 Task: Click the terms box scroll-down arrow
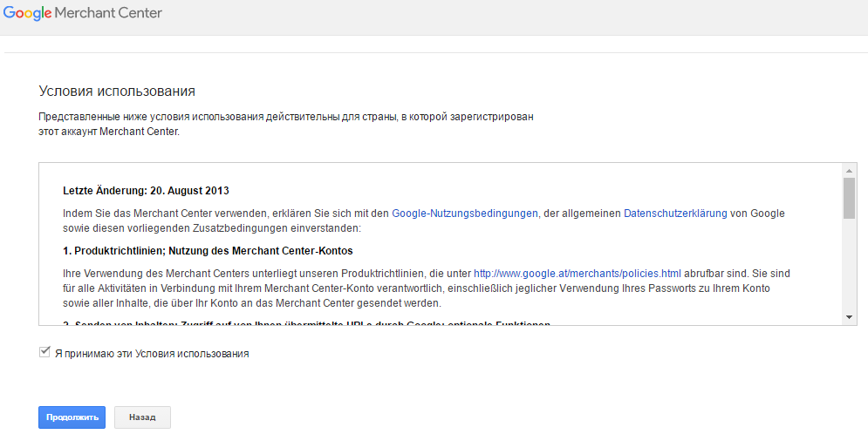(x=849, y=317)
